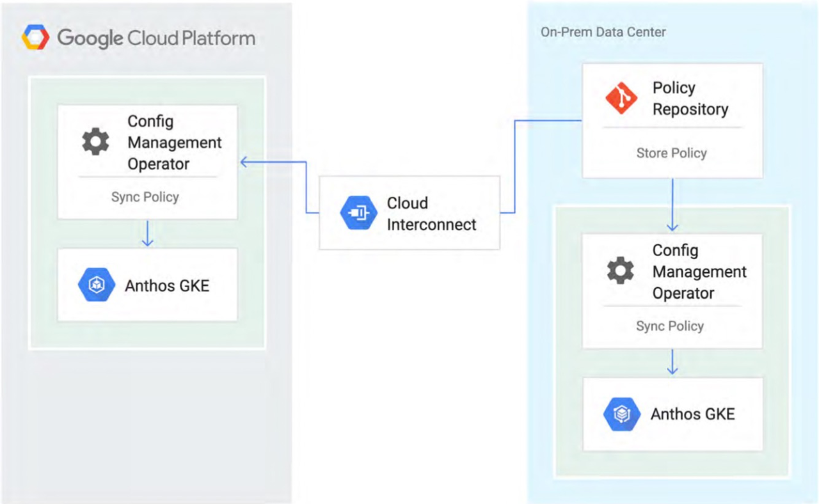Click the Cloud Interconnect hexagon icon
The width and height of the screenshot is (819, 504).
(x=359, y=214)
